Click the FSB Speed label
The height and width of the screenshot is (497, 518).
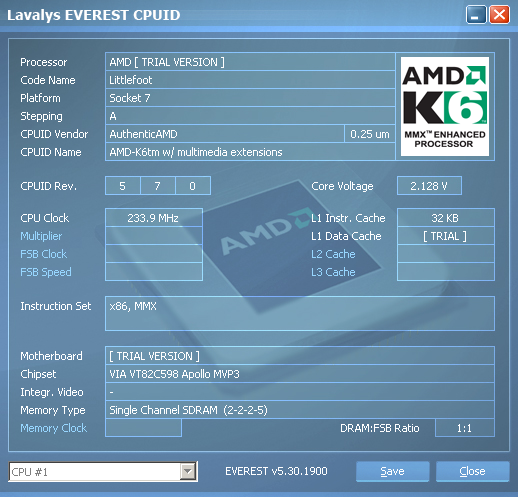(x=46, y=272)
